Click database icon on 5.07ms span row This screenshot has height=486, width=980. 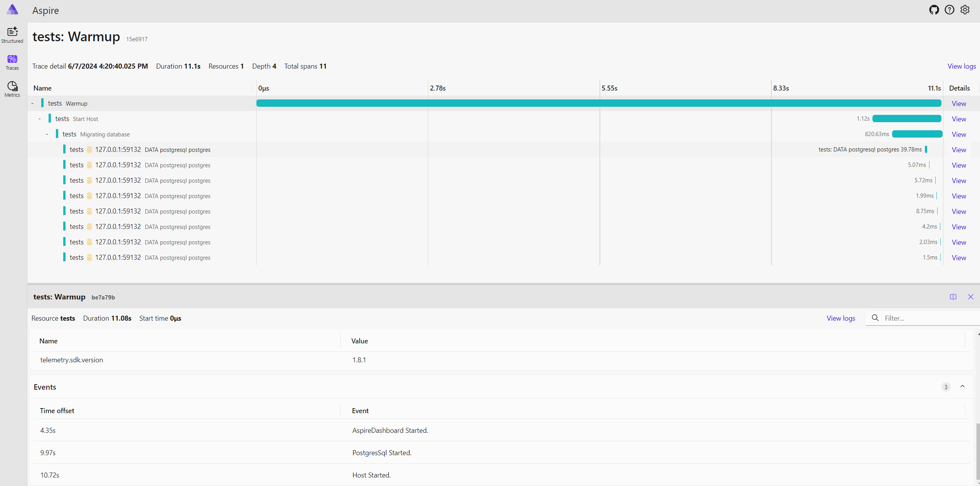(x=89, y=165)
